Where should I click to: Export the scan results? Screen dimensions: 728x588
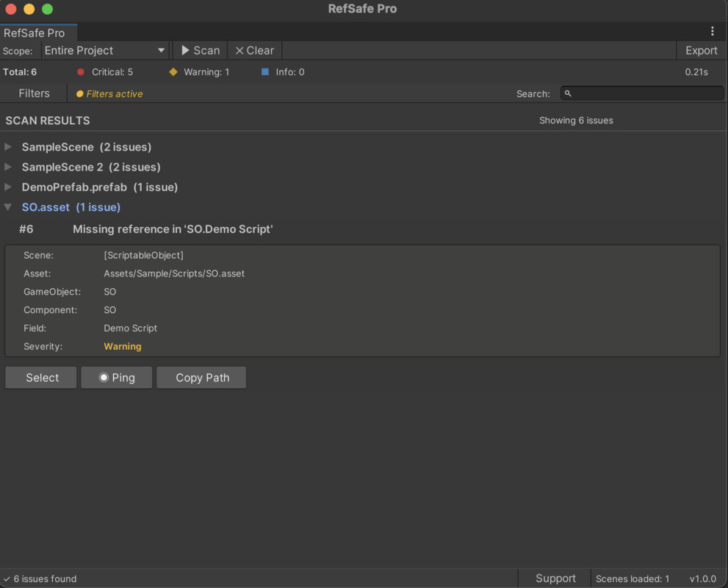point(701,50)
